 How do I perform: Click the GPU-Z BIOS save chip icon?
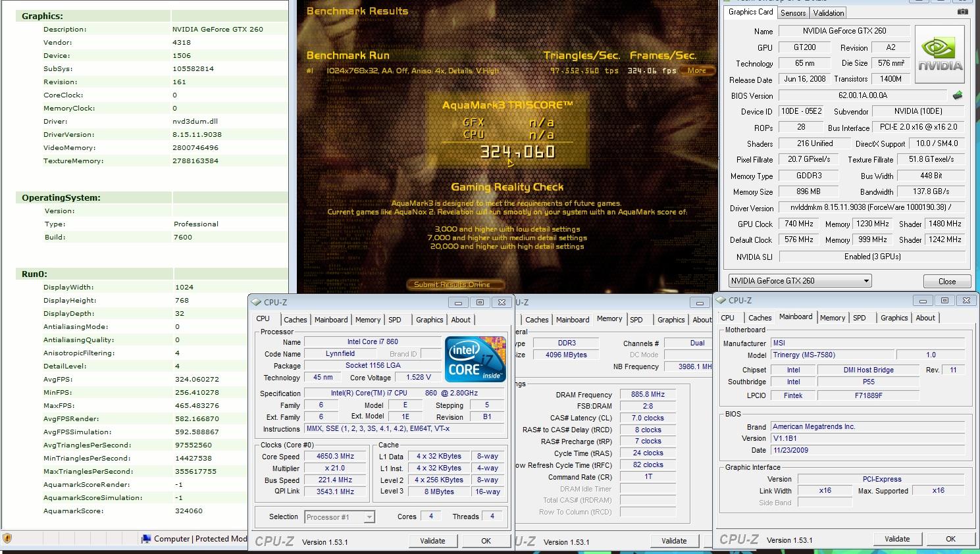pos(958,95)
